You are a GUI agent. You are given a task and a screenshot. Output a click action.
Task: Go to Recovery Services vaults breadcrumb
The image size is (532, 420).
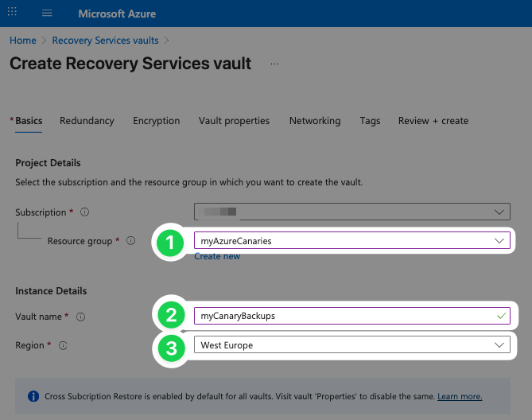pyautogui.click(x=105, y=41)
